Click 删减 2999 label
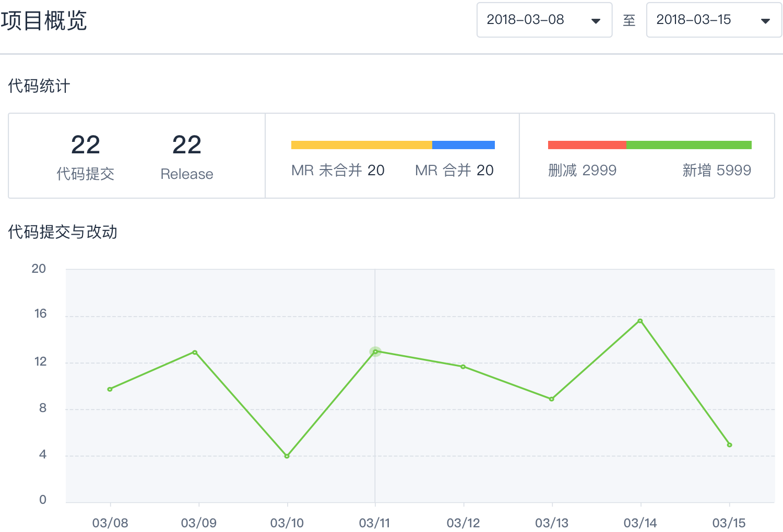This screenshot has width=783, height=532. (582, 170)
